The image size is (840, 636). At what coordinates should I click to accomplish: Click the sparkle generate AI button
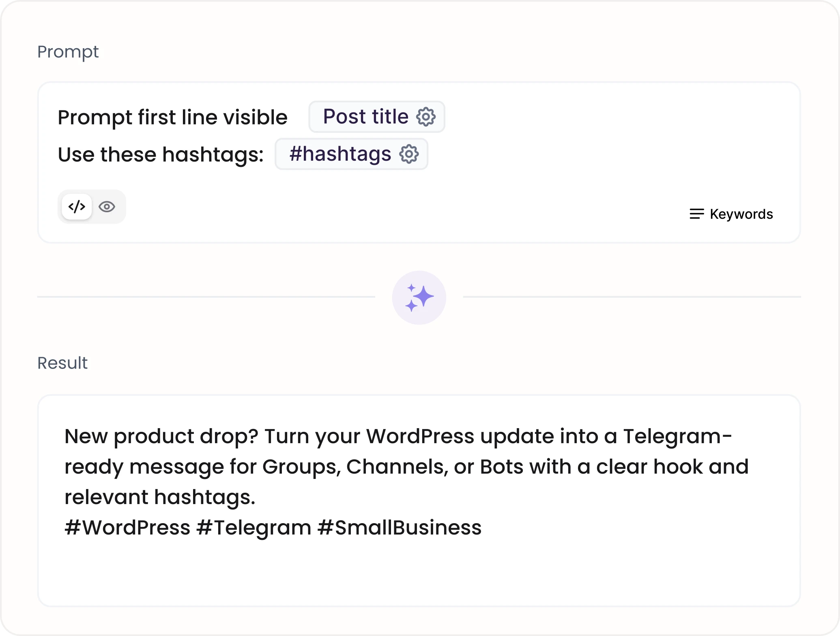pos(419,298)
